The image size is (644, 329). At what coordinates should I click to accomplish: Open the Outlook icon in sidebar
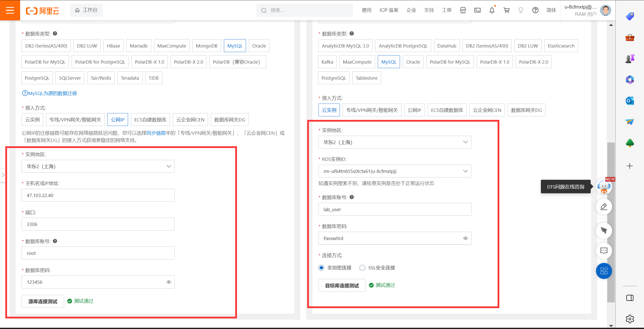point(630,101)
